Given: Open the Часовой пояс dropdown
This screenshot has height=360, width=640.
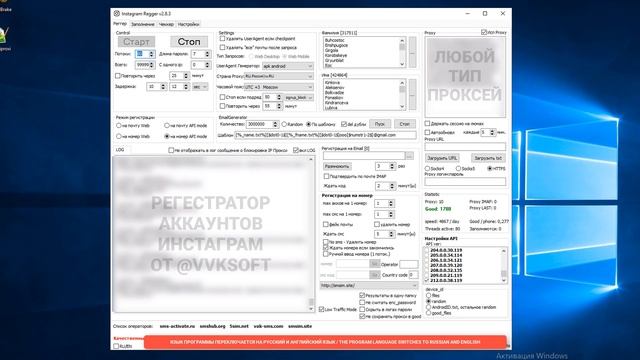Looking at the screenshot, I should click(279, 87).
